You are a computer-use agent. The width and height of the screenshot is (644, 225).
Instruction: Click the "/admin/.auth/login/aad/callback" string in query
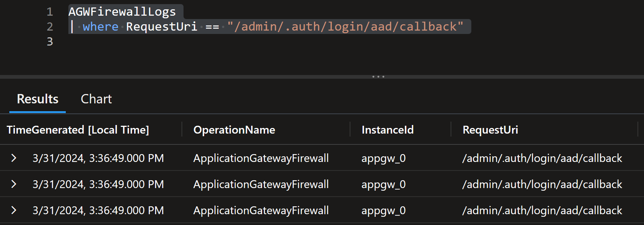pos(345,26)
